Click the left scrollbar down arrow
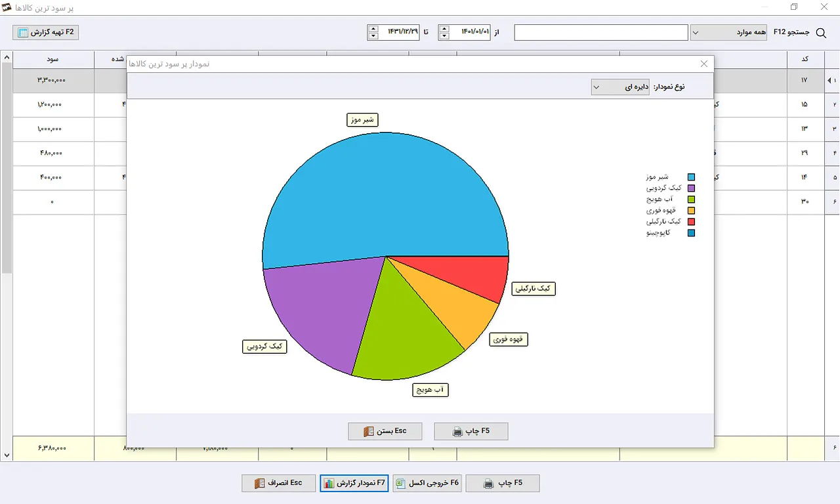The height and width of the screenshot is (504, 840). [x=7, y=455]
